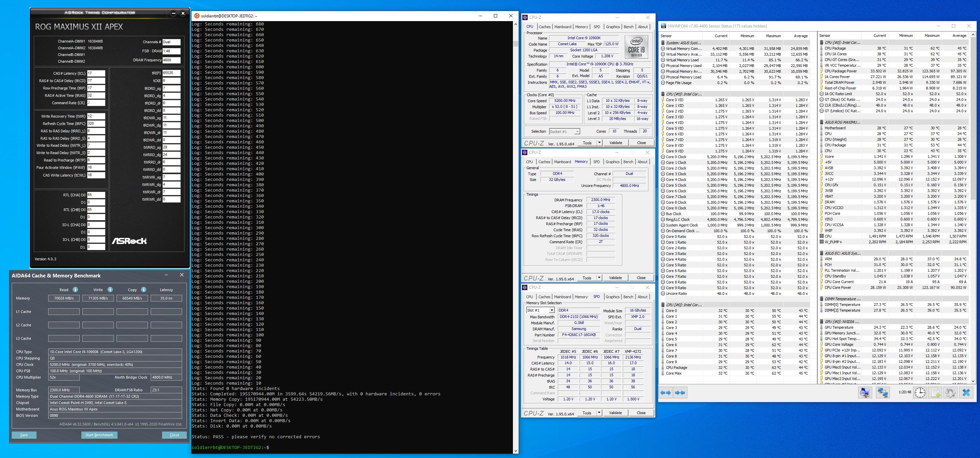980x458 pixels.
Task: Click HWiNFO expand columns arrows icon
Action: [666, 393]
